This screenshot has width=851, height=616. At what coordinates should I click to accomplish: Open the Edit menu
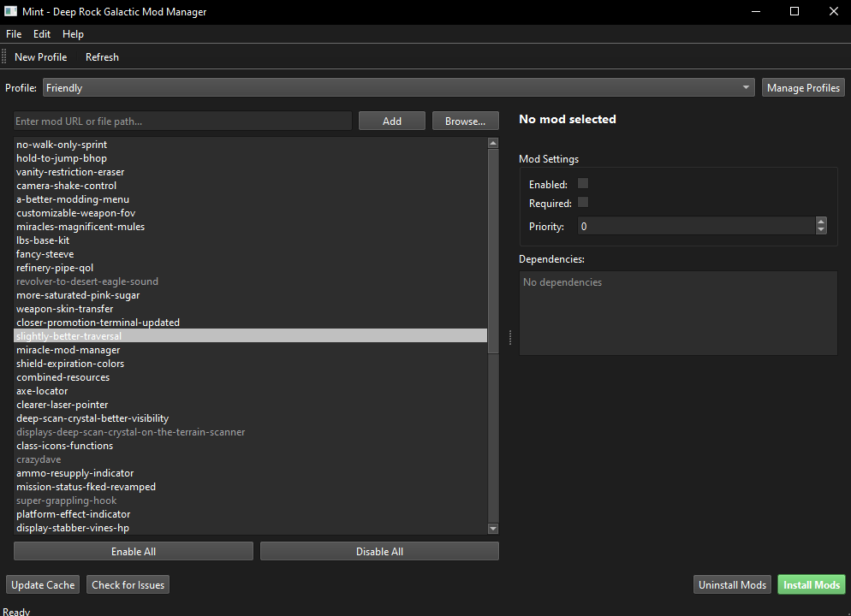[42, 34]
